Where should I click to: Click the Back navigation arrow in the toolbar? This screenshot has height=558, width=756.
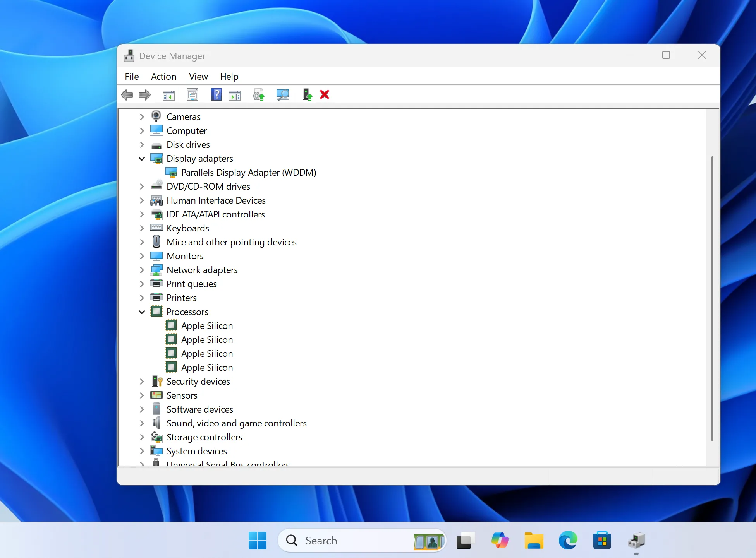[127, 94]
